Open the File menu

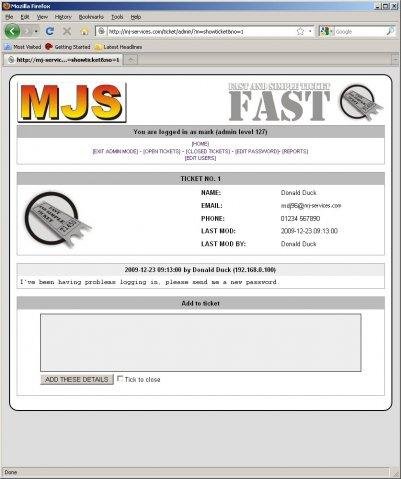(x=9, y=17)
